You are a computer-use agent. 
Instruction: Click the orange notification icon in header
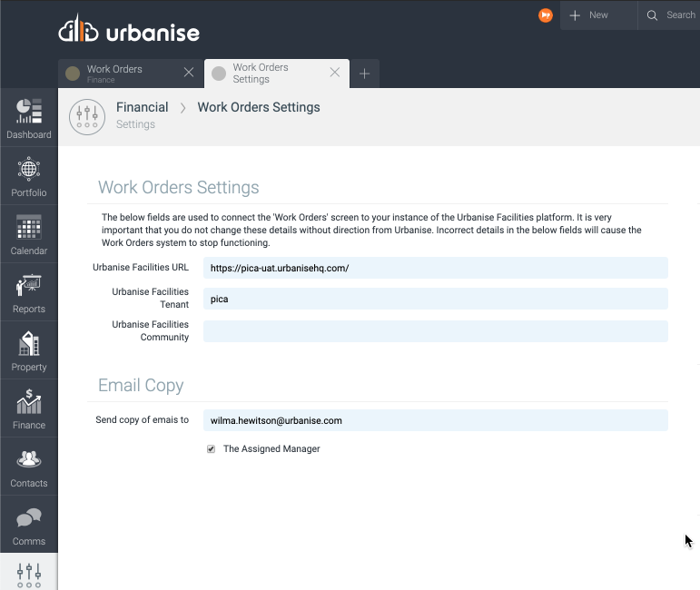(x=546, y=15)
